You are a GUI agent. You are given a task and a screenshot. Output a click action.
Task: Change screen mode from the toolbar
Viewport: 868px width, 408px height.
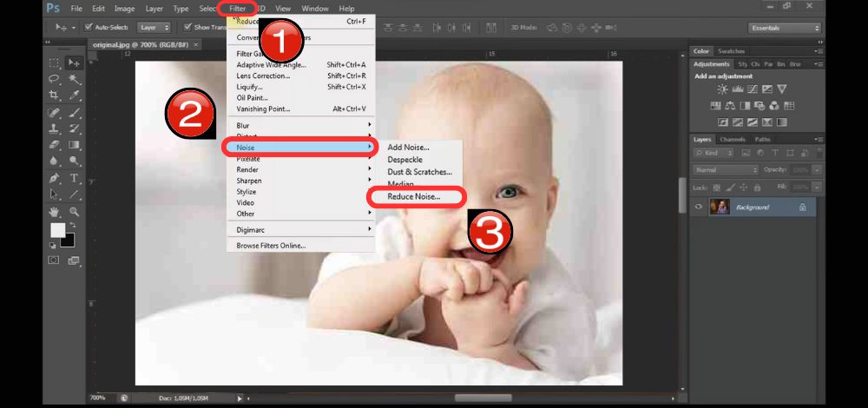tap(74, 260)
